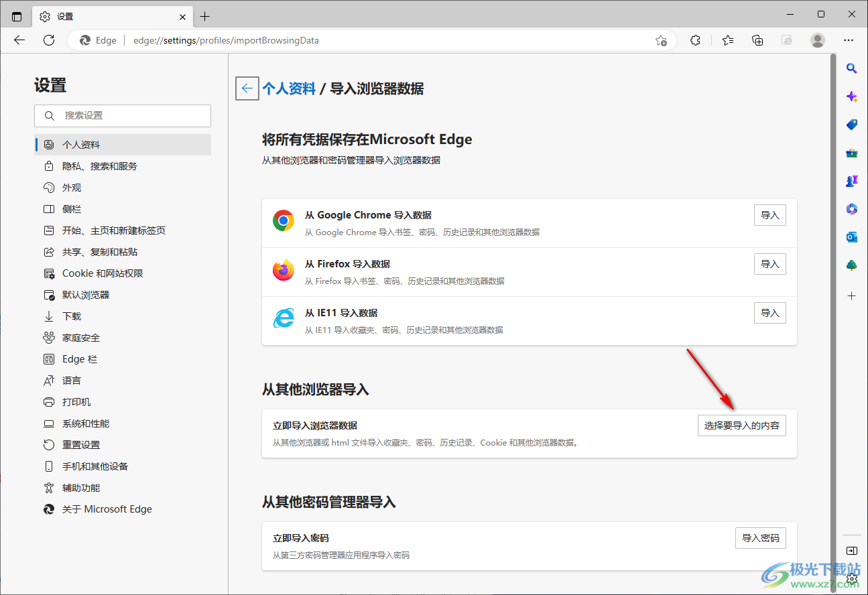
Task: Click the 立即导入浏览器数据 label
Action: point(315,425)
